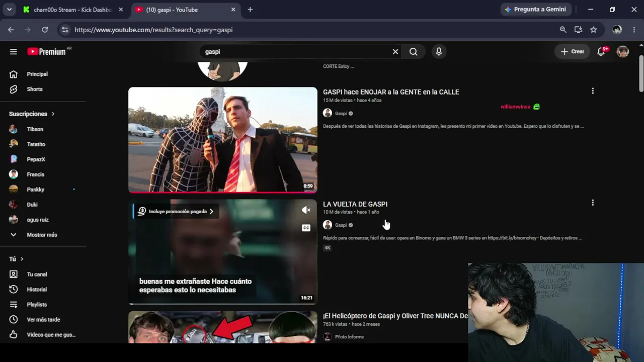This screenshot has height=362, width=644.
Task: Open the round channel avatar above results
Action: pos(222,70)
